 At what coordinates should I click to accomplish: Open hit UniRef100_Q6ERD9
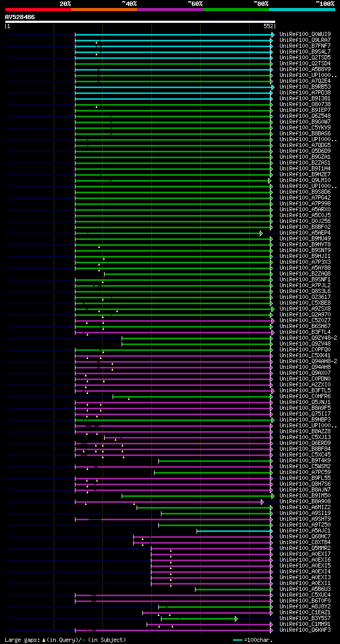pos(305,443)
